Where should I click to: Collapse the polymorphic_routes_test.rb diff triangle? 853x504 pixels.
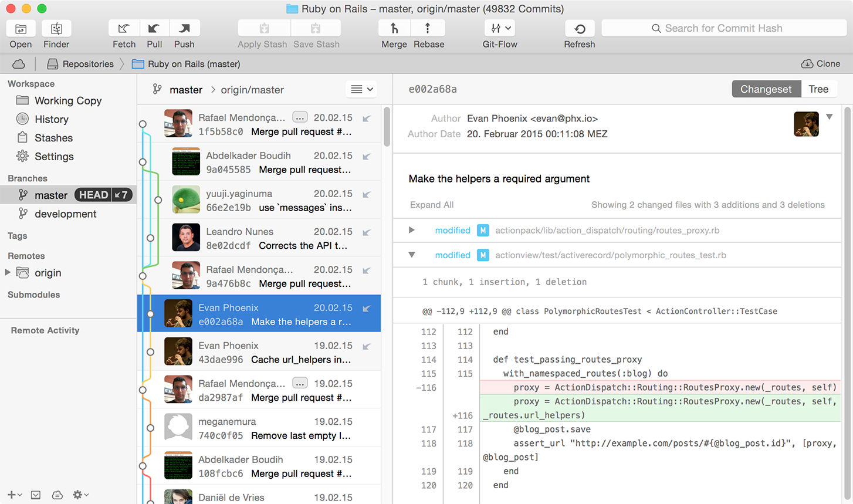(411, 255)
